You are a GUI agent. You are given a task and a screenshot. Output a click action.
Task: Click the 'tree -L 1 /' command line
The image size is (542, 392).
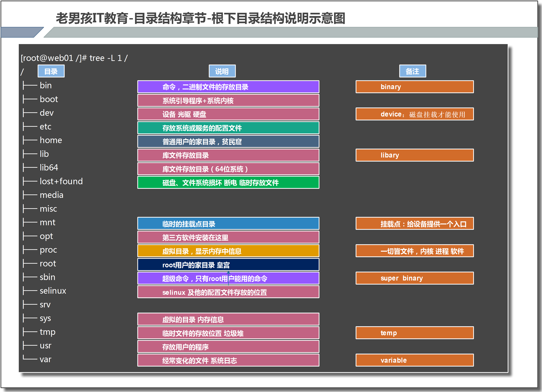click(x=74, y=58)
